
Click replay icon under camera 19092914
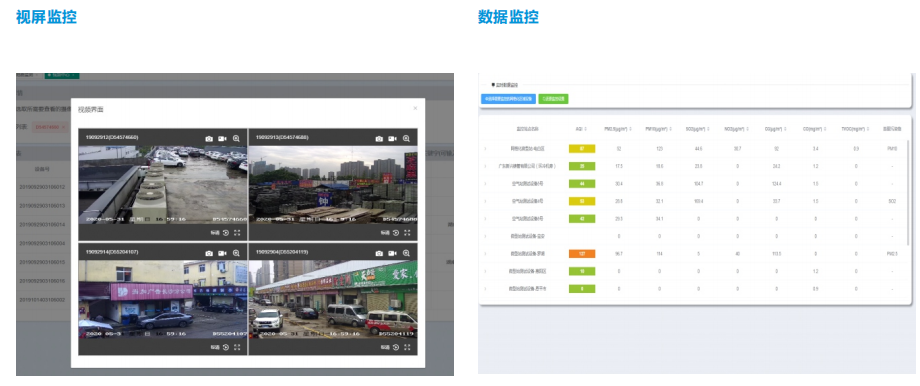pos(226,347)
